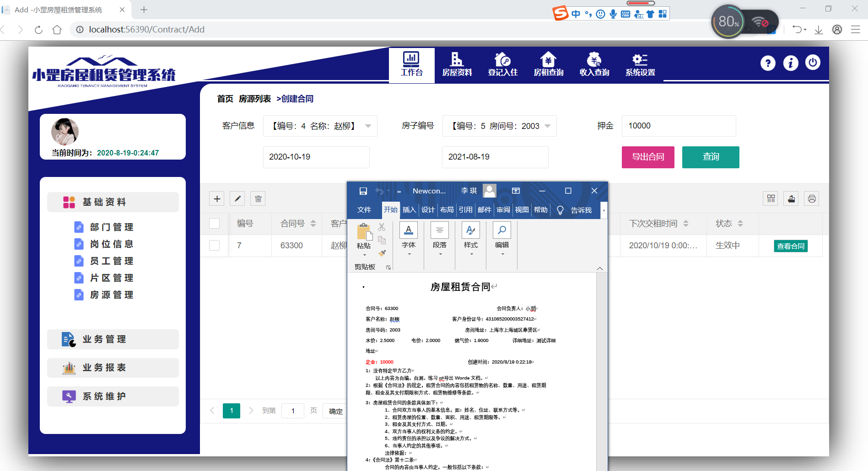Click the 导出合同 export button
This screenshot has height=471, width=868.
point(647,157)
